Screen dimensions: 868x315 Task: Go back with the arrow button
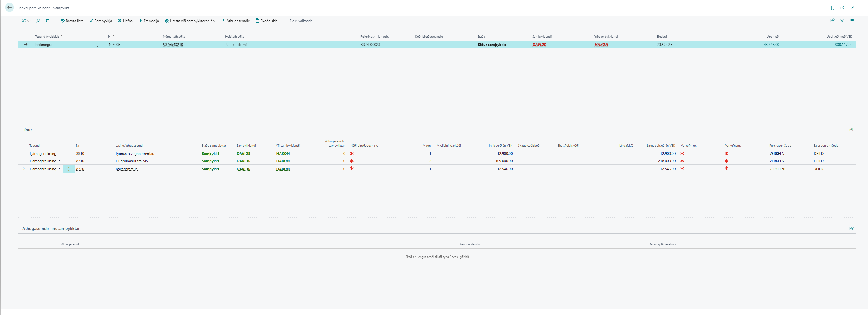click(9, 7)
